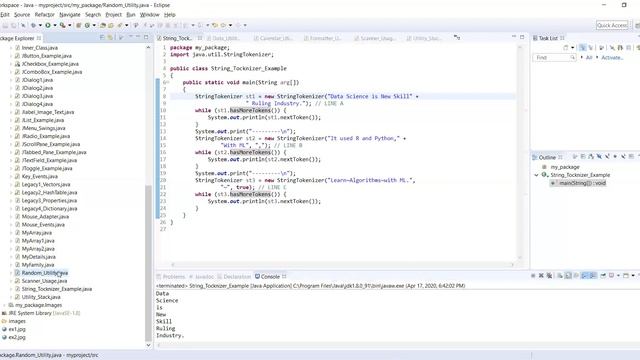Click the green Run button in the toolbar
The height and width of the screenshot is (360, 640).
tap(48, 25)
